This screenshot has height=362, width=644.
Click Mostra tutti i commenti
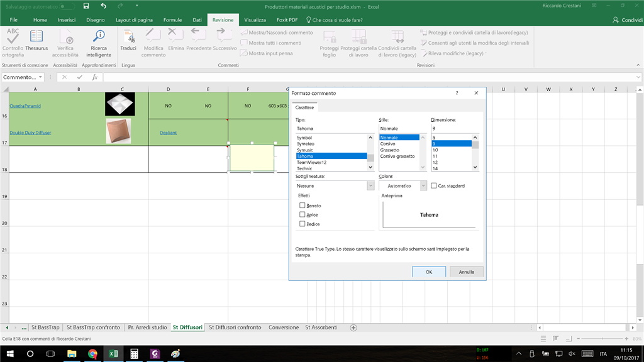pos(272,43)
